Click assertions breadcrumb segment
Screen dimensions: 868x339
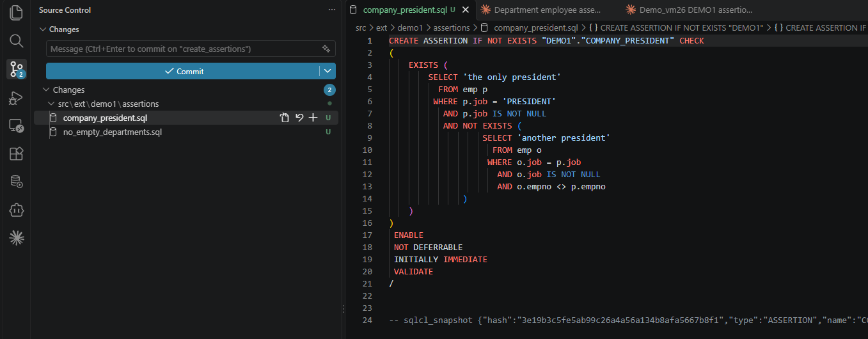pos(452,28)
